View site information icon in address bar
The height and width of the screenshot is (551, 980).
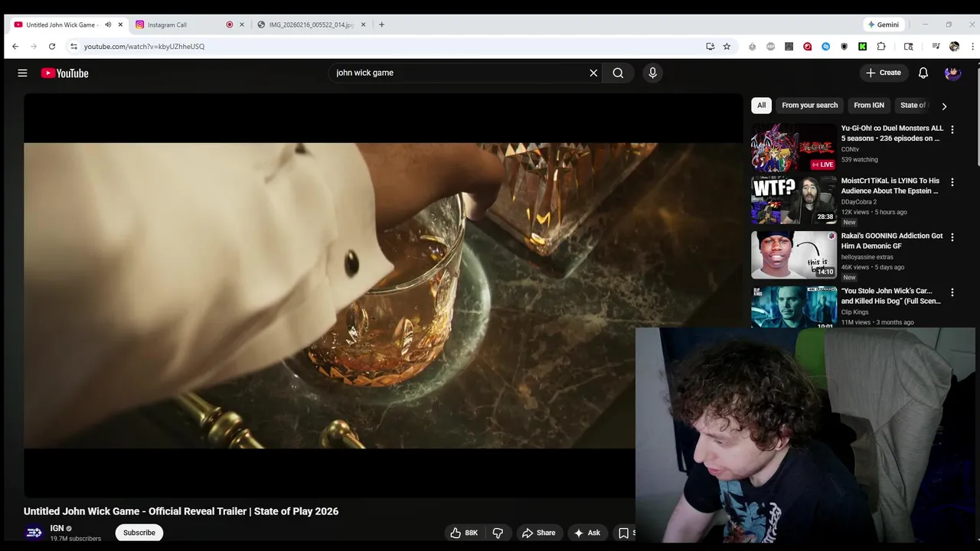point(73,46)
